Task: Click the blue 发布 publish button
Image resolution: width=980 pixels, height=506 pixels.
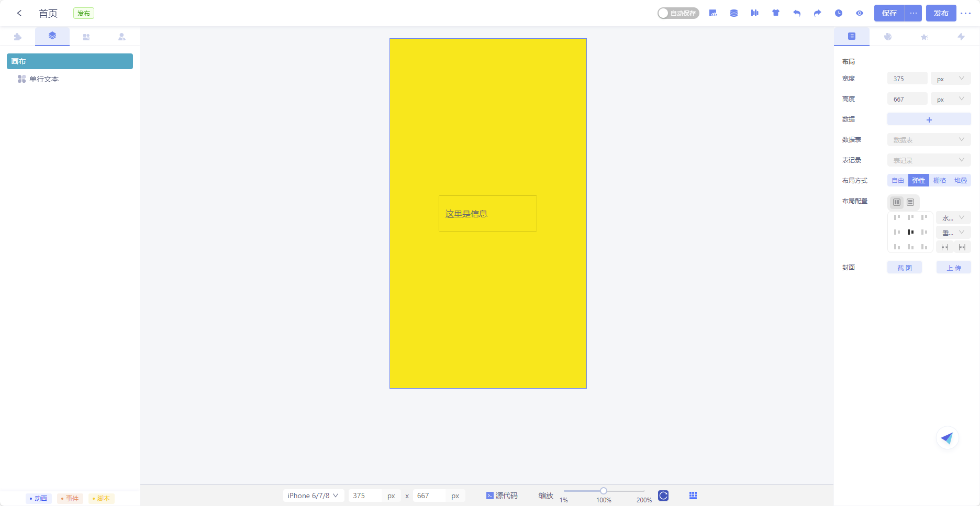Action: 941,13
